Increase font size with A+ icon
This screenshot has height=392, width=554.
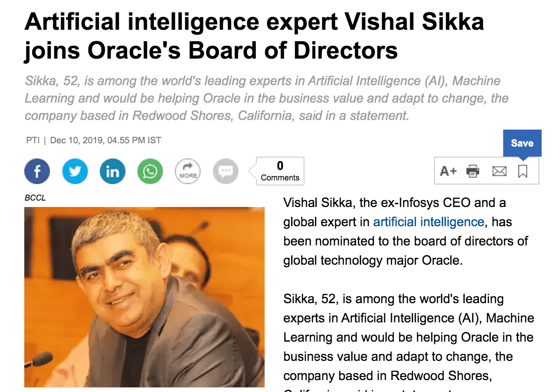coord(448,171)
